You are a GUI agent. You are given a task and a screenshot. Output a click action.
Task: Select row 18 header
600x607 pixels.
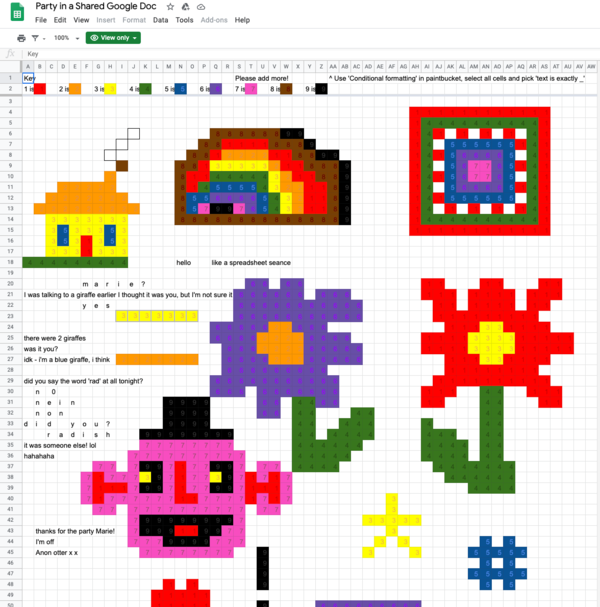[x=10, y=262]
